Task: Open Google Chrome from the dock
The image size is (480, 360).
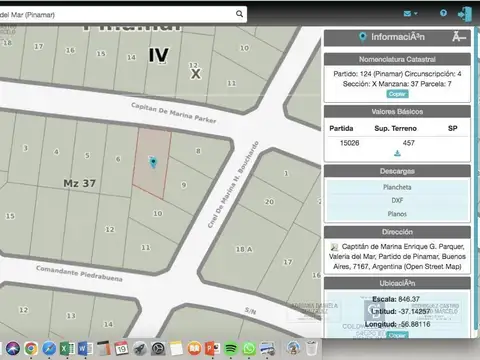Action: coord(31,349)
